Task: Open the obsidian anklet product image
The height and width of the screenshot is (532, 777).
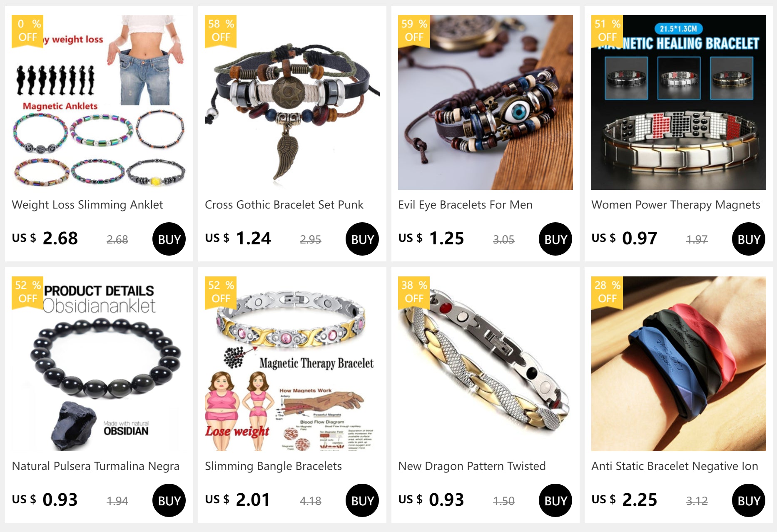Action: (99, 364)
